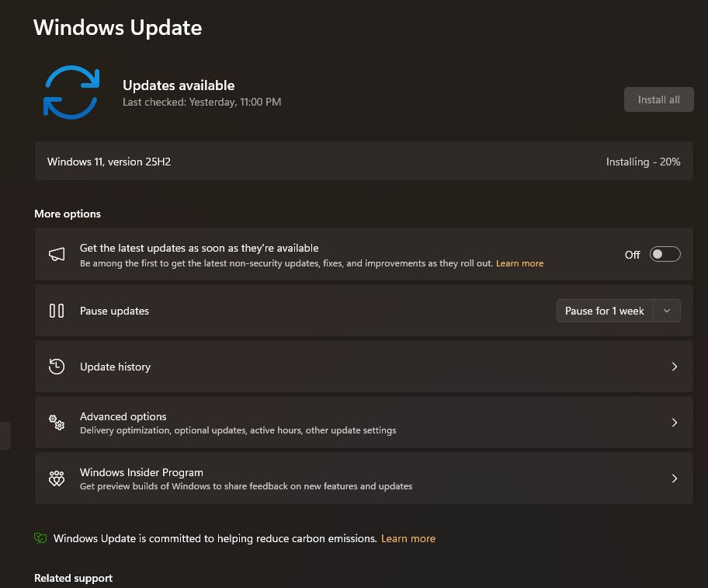This screenshot has height=588, width=708.
Task: Click the Updates available heading
Action: [x=179, y=85]
